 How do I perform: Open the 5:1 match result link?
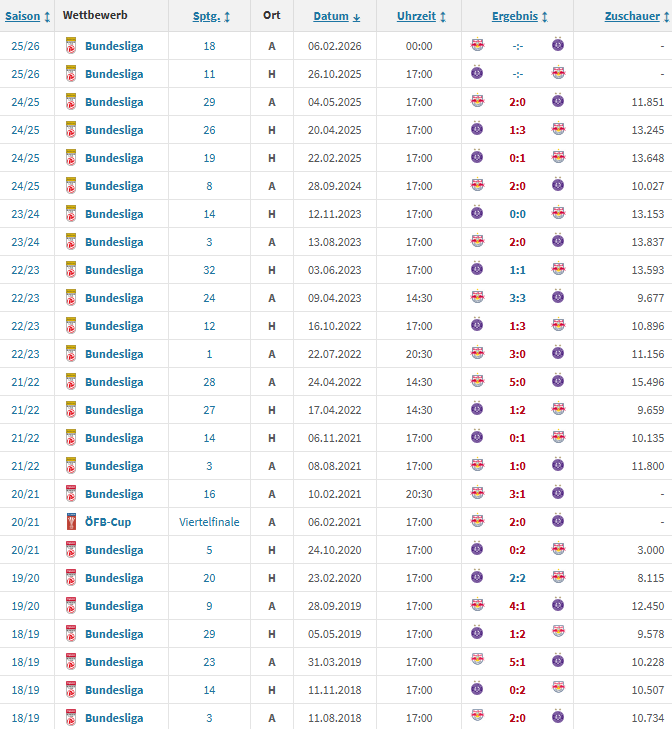point(517,662)
